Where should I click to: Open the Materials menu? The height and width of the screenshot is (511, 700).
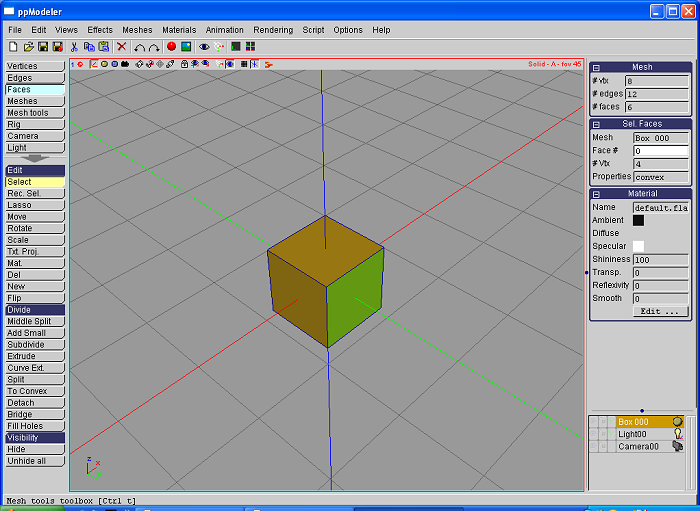pyautogui.click(x=179, y=30)
